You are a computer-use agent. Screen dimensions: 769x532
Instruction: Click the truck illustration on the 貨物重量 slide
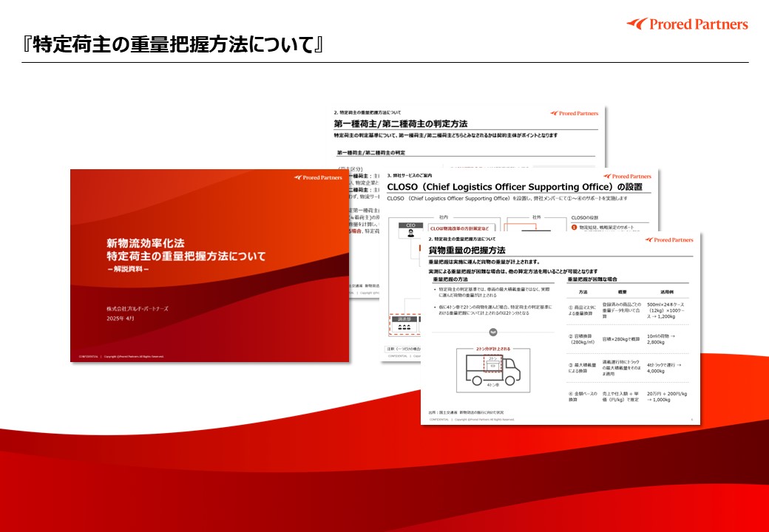[492, 370]
